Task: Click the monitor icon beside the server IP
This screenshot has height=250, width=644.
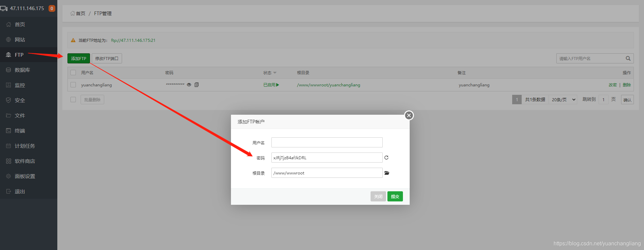Action: coord(4,8)
